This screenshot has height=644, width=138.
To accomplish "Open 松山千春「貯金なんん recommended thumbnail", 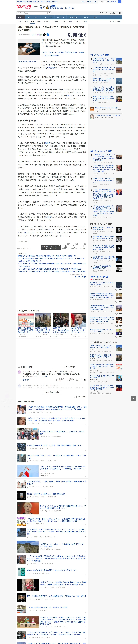I will click(78, 320).
